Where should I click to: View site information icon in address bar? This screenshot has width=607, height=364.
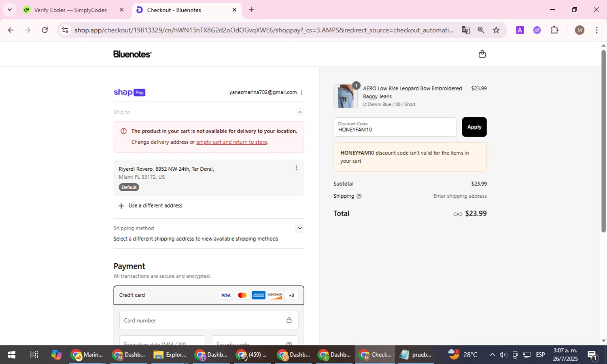[65, 30]
